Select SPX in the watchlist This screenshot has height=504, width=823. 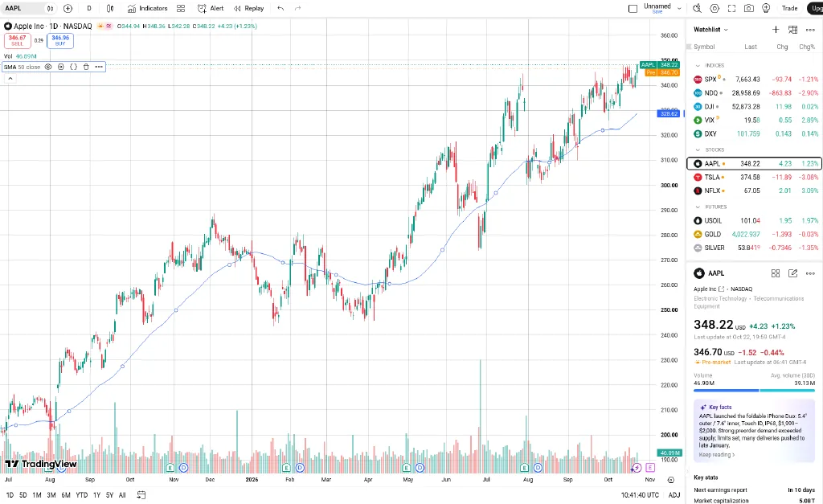[754, 80]
